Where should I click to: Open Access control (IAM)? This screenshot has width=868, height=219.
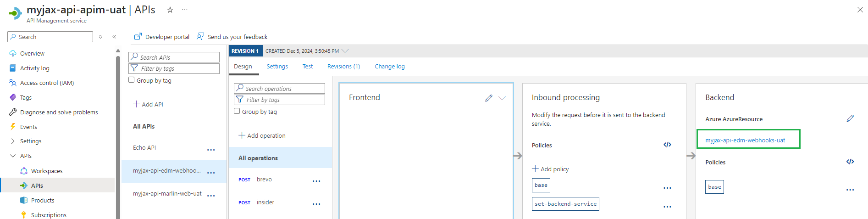tap(47, 83)
